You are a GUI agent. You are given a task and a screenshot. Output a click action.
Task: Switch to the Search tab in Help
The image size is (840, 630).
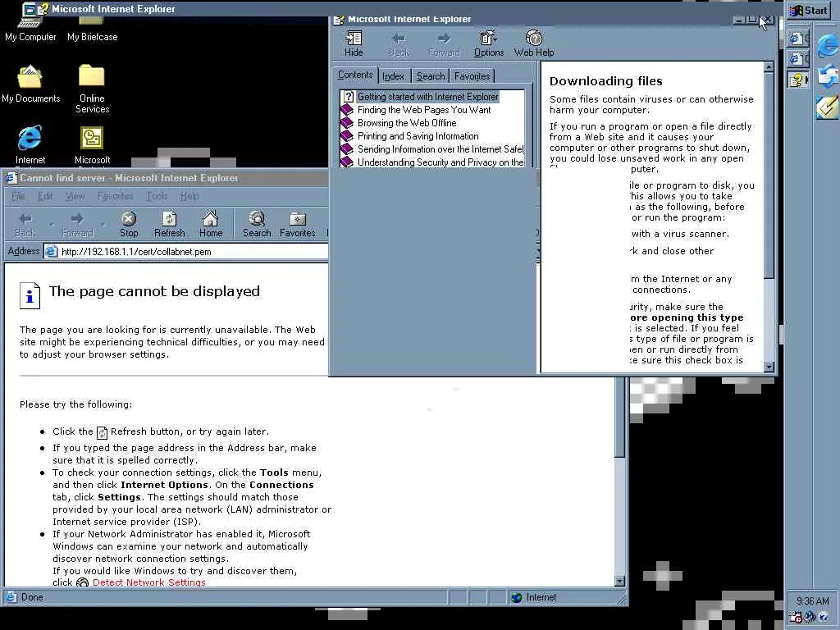431,76
